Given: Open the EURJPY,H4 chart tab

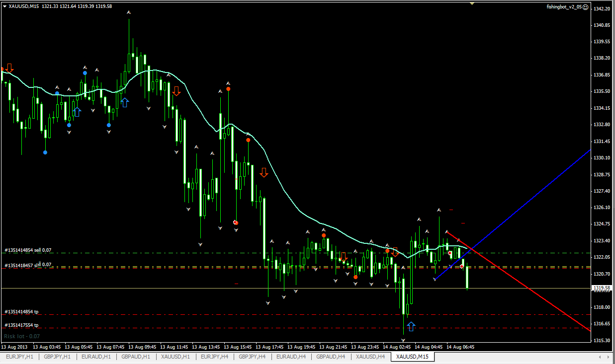Looking at the screenshot, I should (214, 357).
